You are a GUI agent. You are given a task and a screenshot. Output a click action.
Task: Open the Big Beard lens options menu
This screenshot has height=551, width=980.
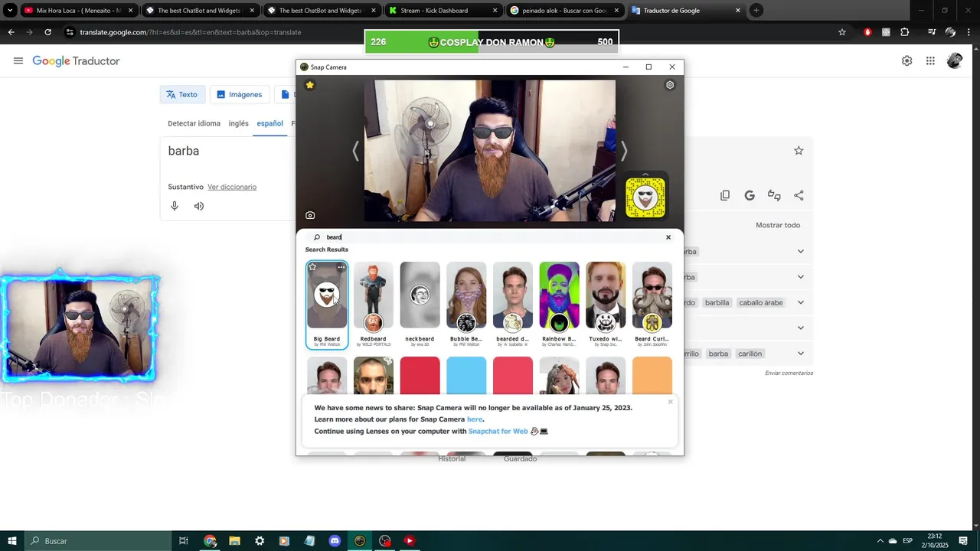click(341, 267)
